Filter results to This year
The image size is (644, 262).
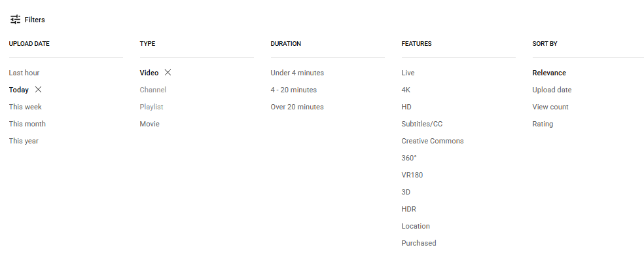[x=24, y=141]
